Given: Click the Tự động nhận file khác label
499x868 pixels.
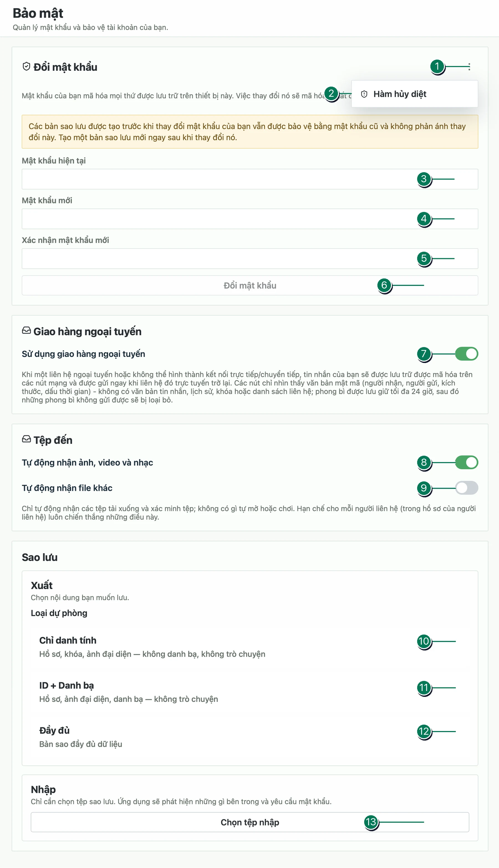Looking at the screenshot, I should pyautogui.click(x=67, y=488).
